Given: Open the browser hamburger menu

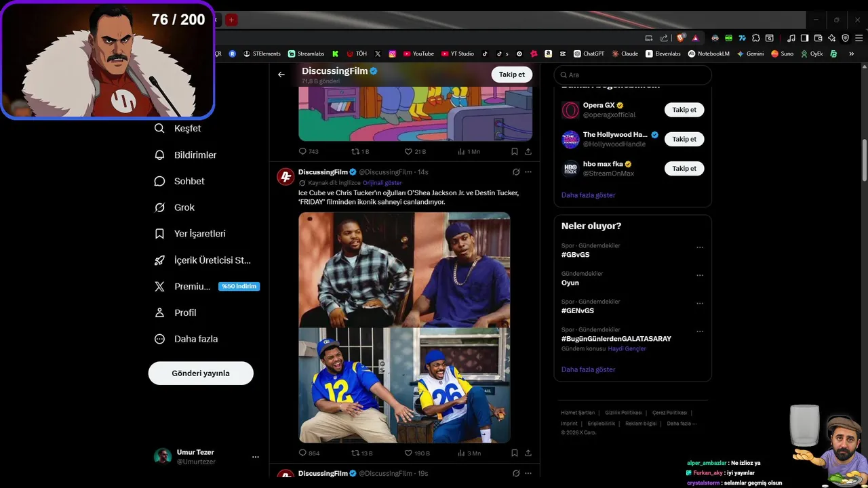Looking at the screenshot, I should (x=859, y=38).
